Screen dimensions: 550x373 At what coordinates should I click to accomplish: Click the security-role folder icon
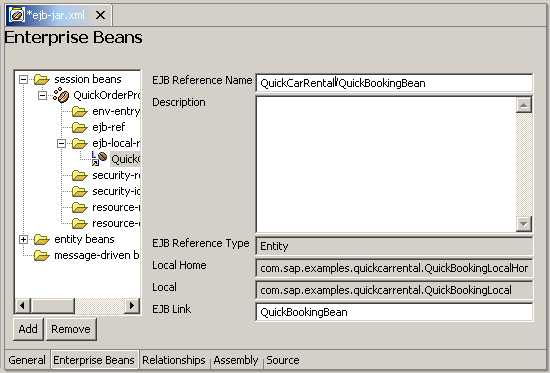[x=80, y=175]
